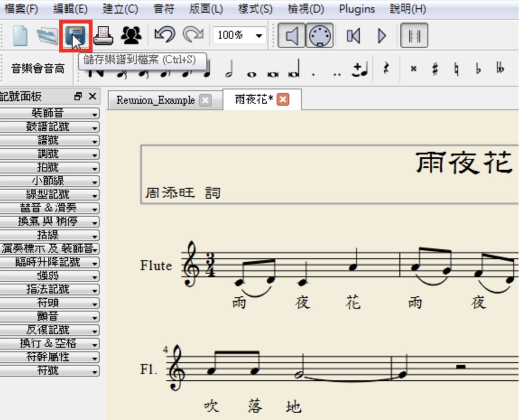
Task: Expand the 臨時升降記號 accidentals palette
Action: tap(49, 262)
